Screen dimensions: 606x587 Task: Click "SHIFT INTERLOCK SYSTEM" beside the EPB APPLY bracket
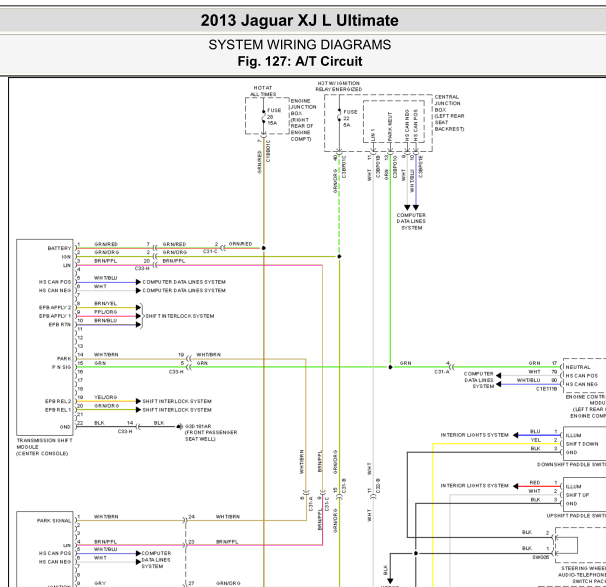coord(180,316)
